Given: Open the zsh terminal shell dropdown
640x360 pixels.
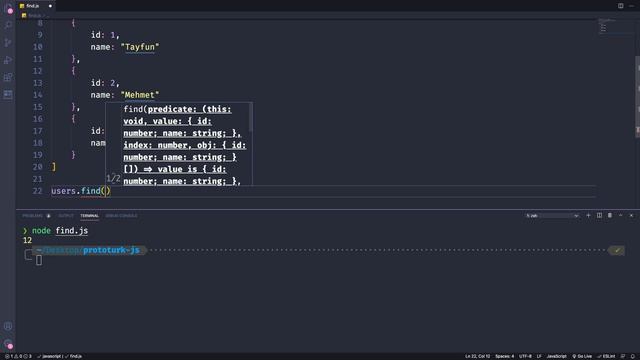Looking at the screenshot, I should pyautogui.click(x=552, y=216).
